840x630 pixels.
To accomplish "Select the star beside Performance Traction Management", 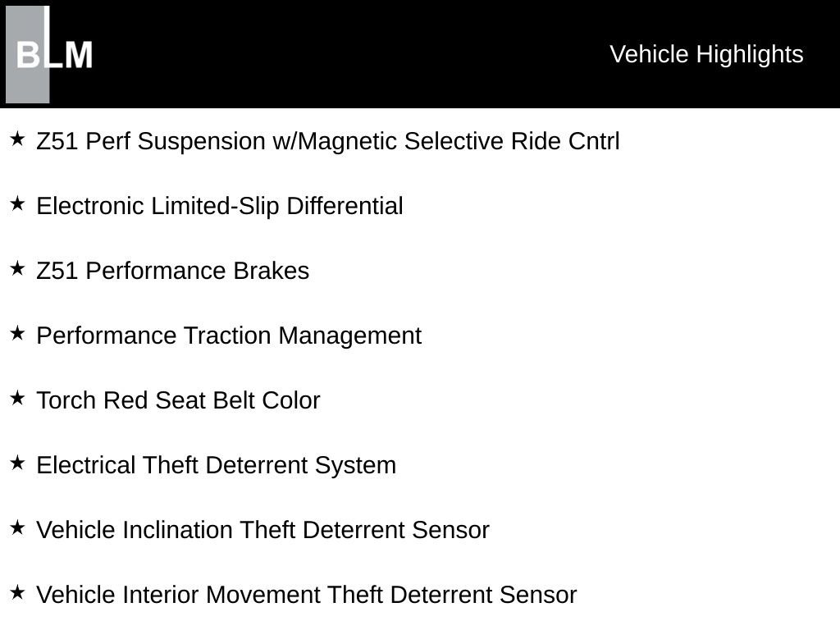I will (17, 334).
